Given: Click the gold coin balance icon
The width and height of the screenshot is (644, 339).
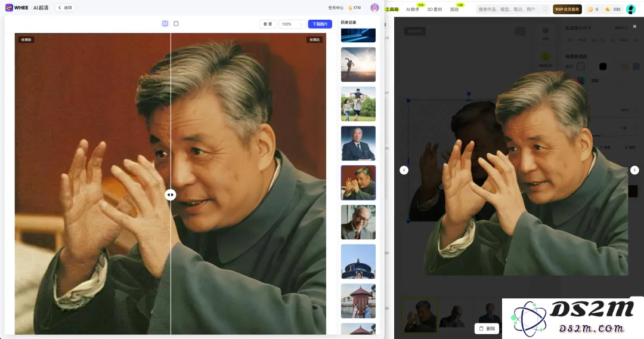Looking at the screenshot, I should 590,9.
